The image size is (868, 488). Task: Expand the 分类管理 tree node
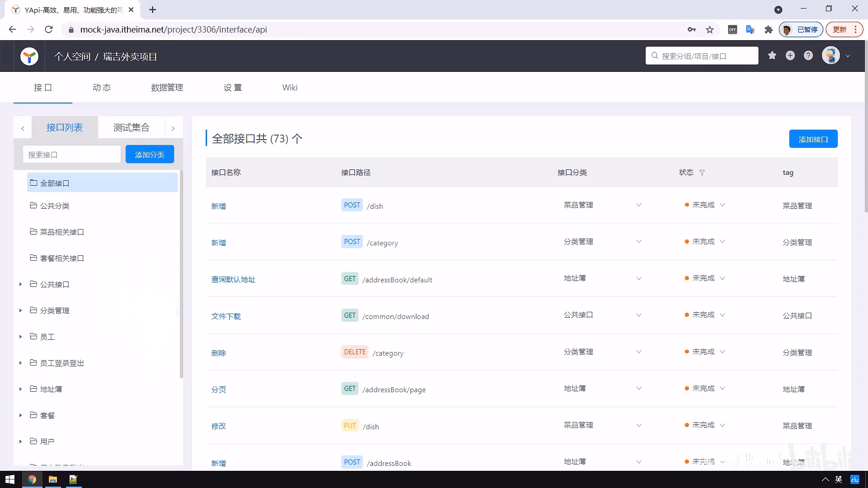tap(20, 310)
